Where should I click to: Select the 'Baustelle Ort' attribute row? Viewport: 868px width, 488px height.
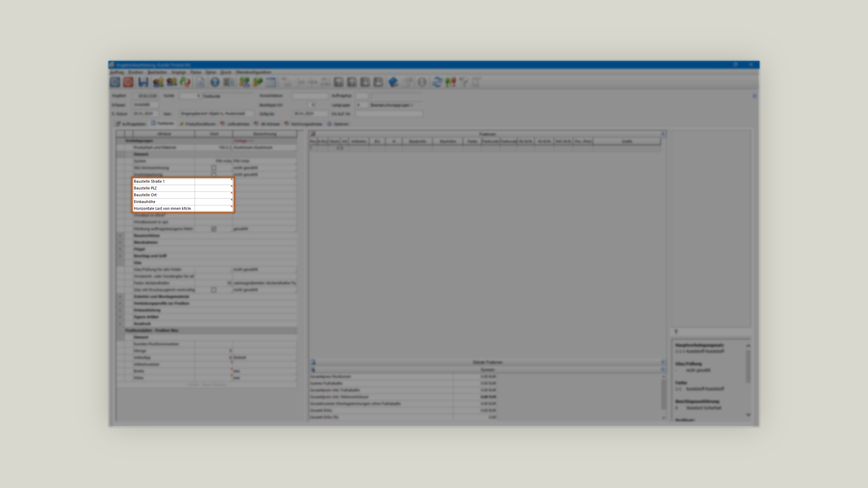tap(183, 195)
